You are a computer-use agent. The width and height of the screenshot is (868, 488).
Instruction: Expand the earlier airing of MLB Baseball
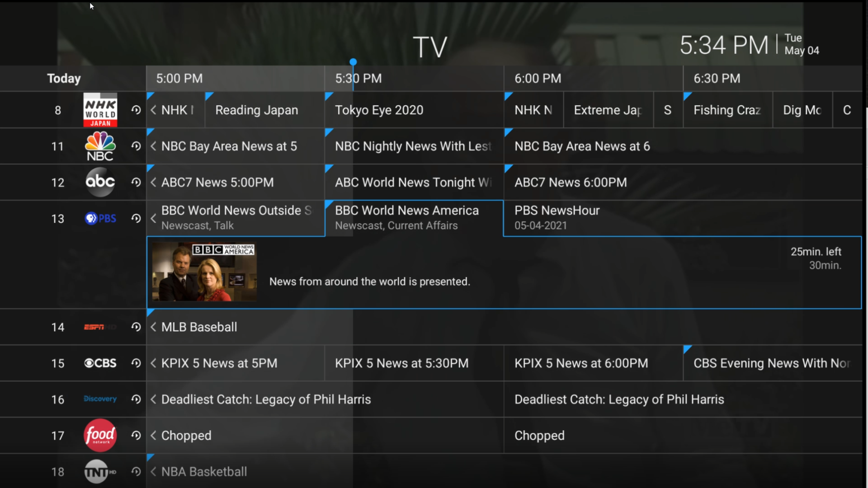click(153, 327)
